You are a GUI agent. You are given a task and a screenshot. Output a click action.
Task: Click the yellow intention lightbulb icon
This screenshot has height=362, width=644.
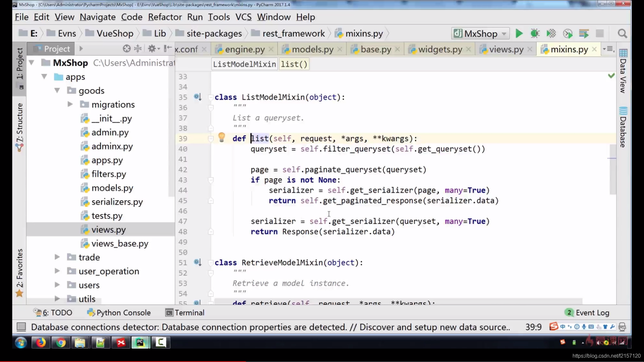pos(221,137)
